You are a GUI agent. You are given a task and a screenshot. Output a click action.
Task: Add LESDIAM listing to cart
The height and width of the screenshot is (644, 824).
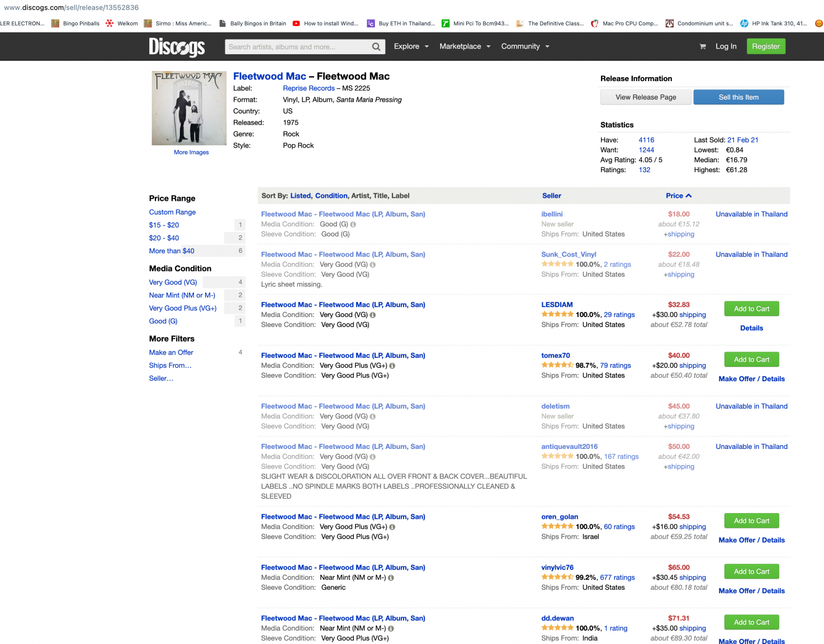click(x=751, y=309)
